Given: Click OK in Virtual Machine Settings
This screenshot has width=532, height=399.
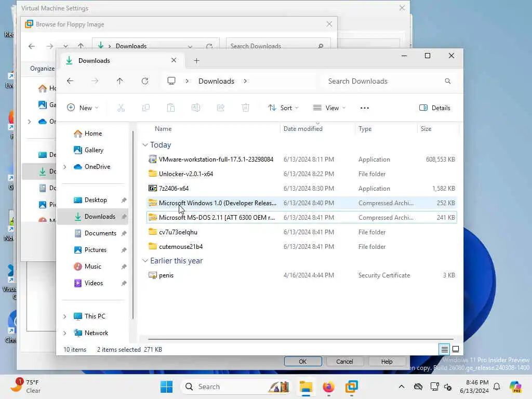Looking at the screenshot, I should (x=303, y=362).
